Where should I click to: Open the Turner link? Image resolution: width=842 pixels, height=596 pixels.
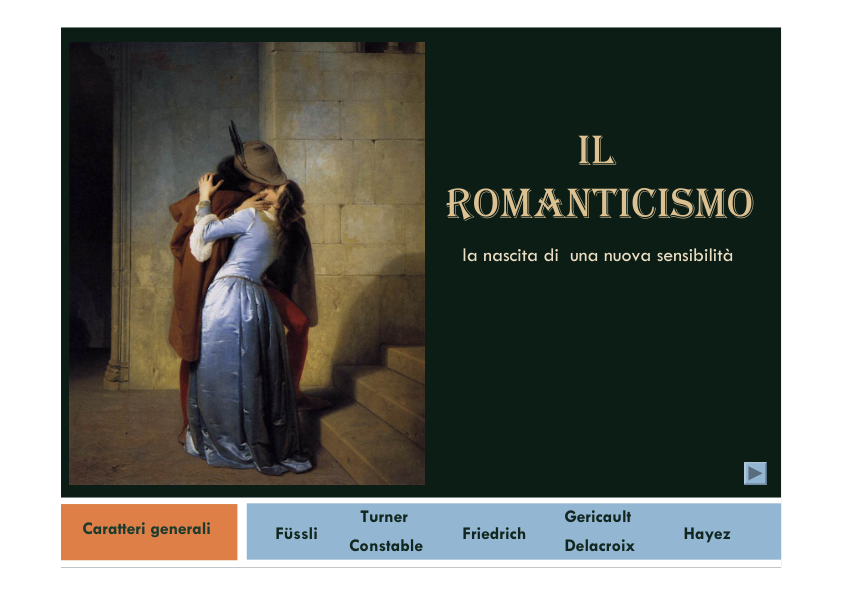(384, 517)
